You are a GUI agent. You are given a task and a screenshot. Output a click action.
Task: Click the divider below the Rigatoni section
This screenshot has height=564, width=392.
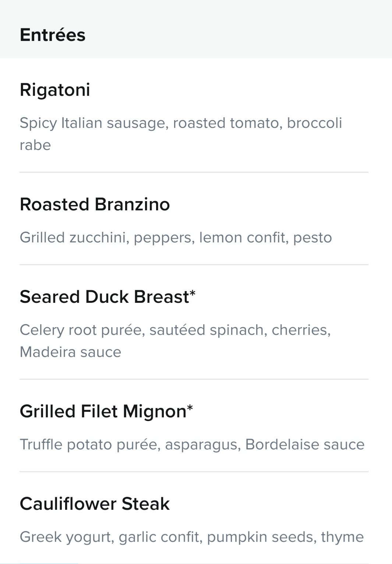(194, 172)
